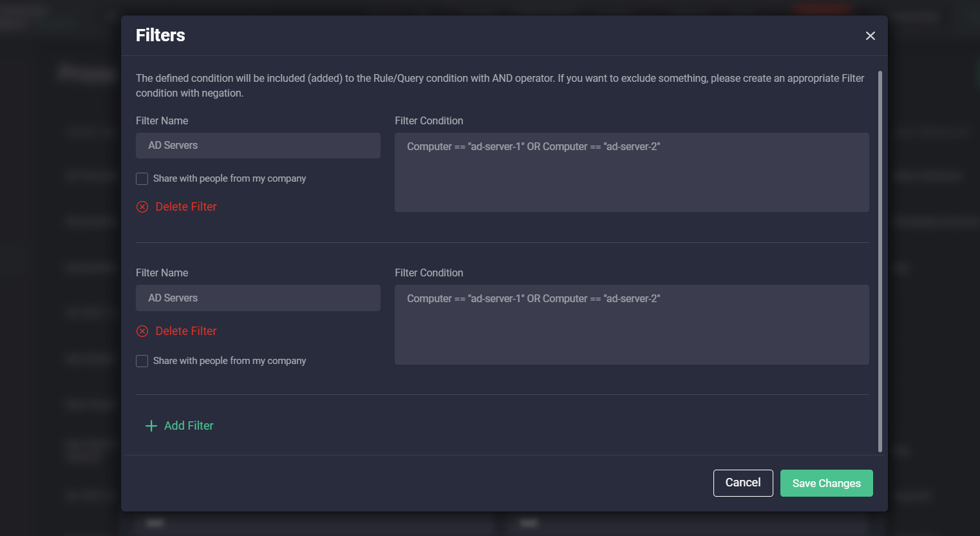Enable company sharing checkbox for the first filter
980x536 pixels.
point(142,178)
